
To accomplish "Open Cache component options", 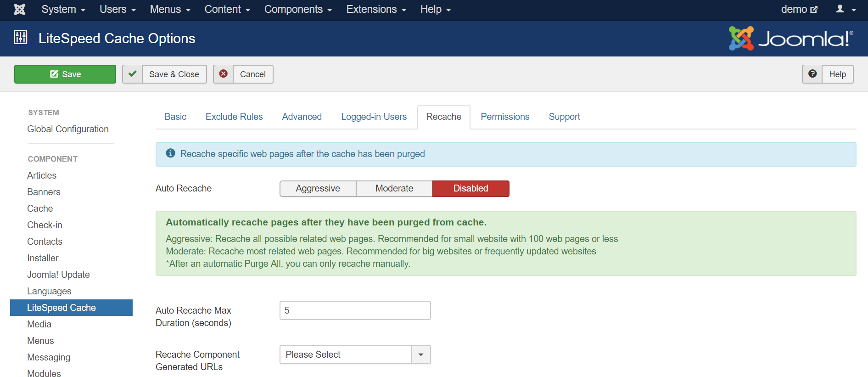I will 40,208.
